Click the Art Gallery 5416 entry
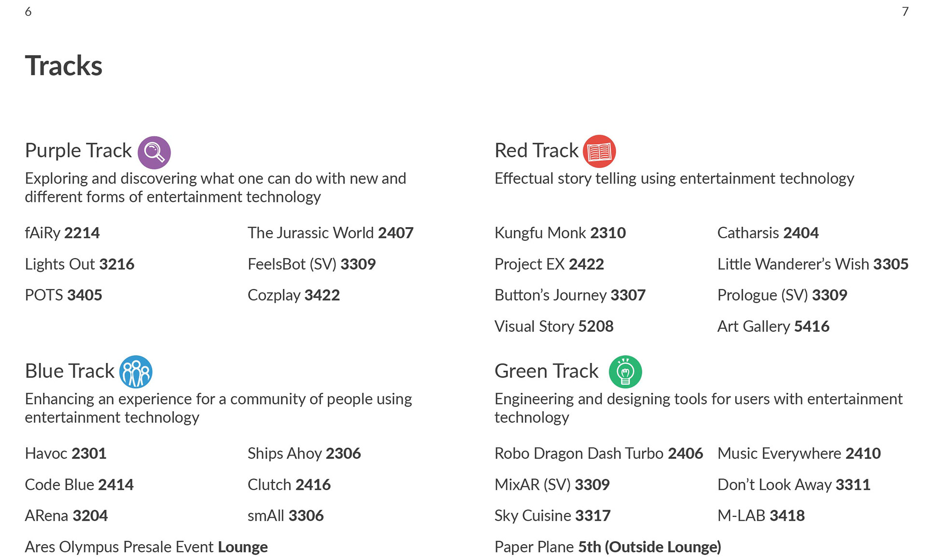The image size is (928, 560). 773,327
